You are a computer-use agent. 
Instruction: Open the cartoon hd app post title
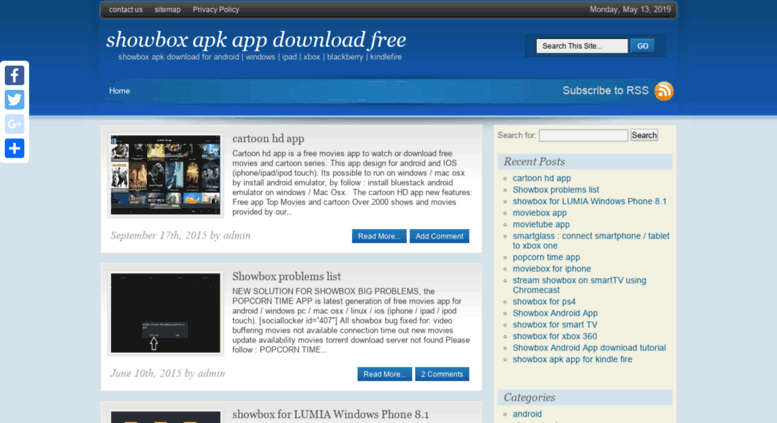[x=268, y=139]
